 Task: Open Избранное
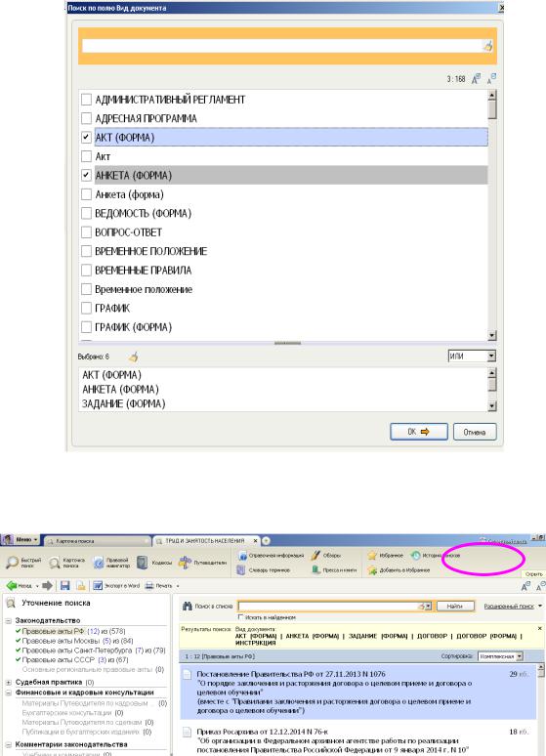click(385, 556)
